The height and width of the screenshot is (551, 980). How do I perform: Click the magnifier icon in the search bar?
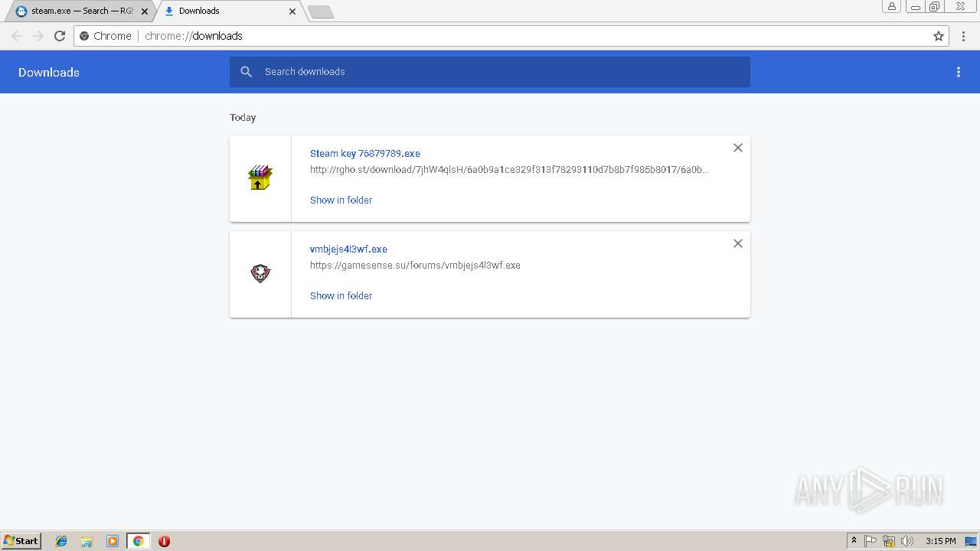(x=246, y=71)
